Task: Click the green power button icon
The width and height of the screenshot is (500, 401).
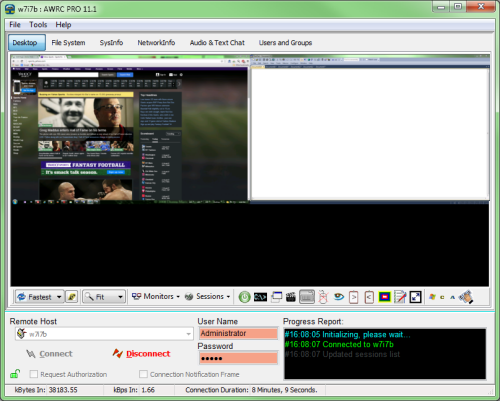Action: [244, 297]
